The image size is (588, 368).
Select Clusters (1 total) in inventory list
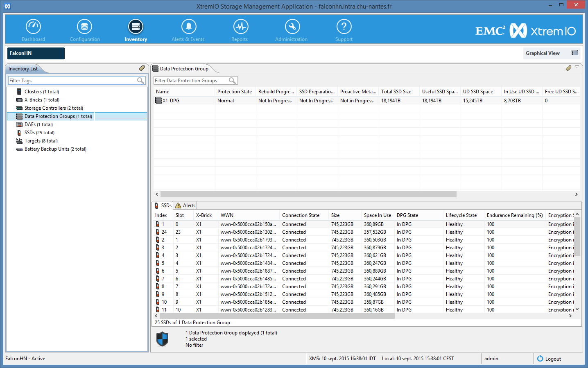(x=42, y=92)
